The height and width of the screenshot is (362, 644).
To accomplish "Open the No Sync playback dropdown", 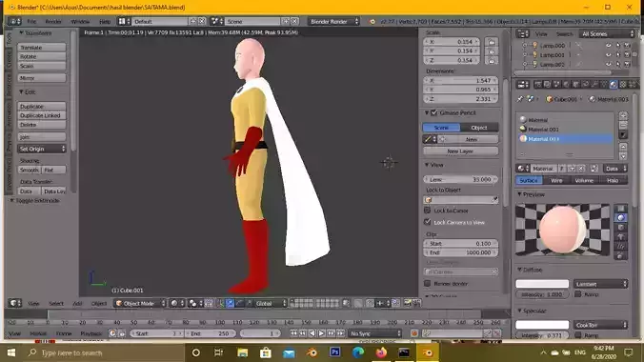I will click(374, 333).
